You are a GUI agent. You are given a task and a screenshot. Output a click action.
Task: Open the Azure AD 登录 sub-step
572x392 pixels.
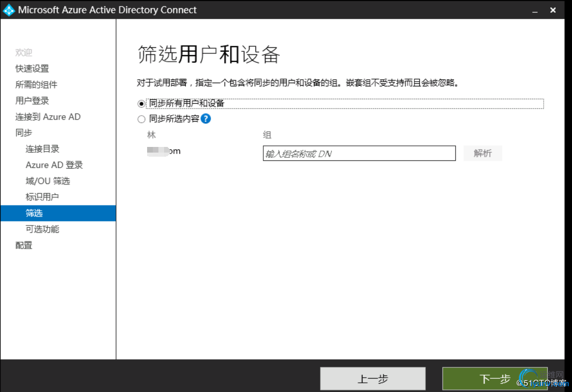pyautogui.click(x=55, y=165)
